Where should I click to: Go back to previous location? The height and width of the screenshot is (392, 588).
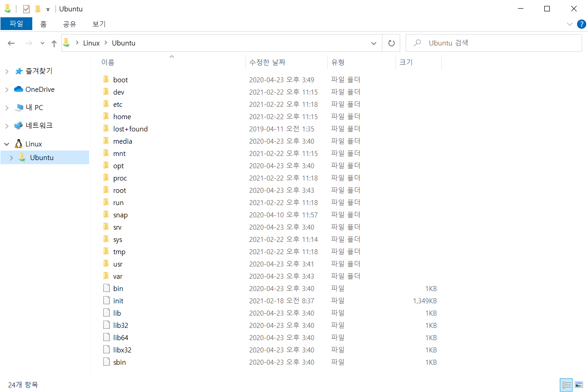[x=11, y=43]
